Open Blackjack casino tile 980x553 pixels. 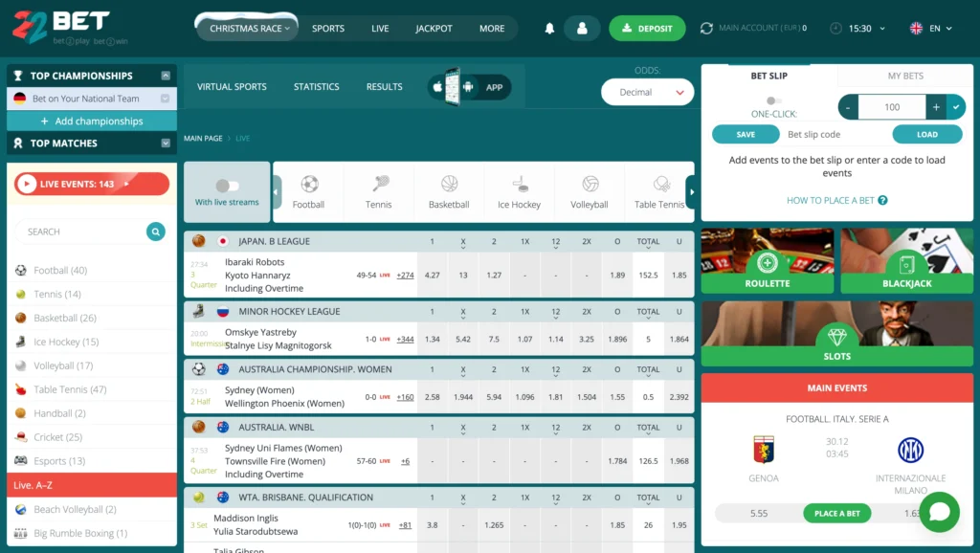[907, 260]
